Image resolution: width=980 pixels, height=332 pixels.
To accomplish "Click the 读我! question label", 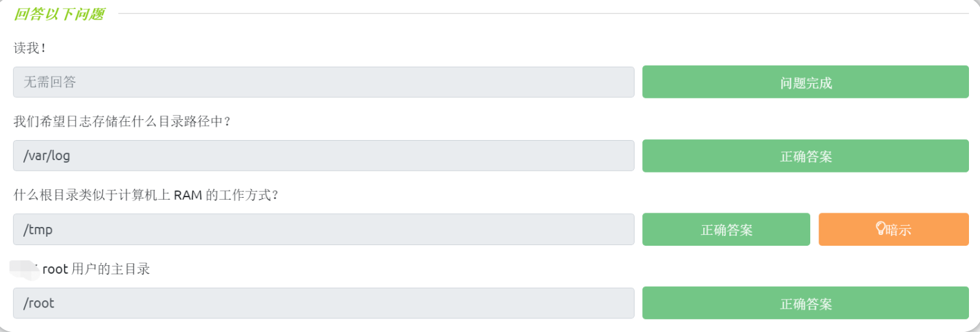I will pos(29,48).
